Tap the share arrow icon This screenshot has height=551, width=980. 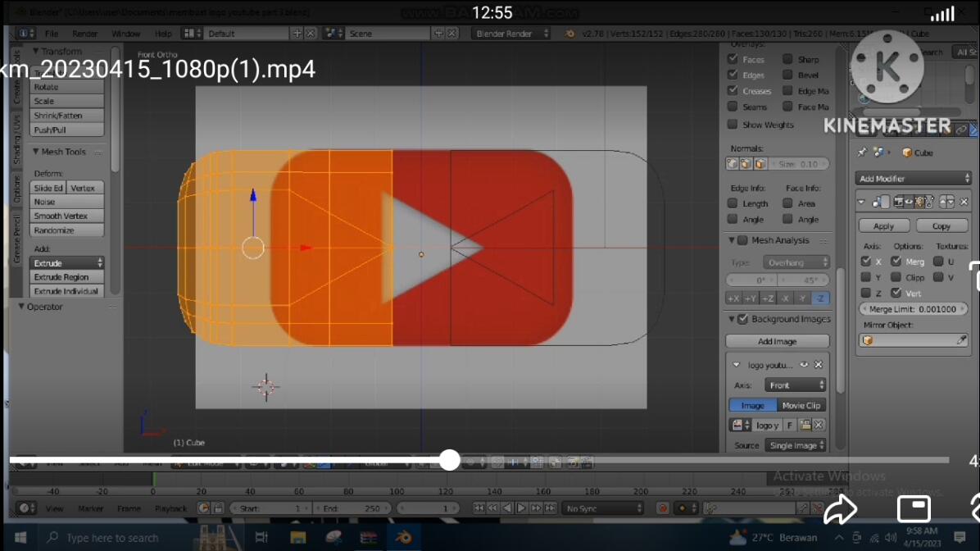point(841,509)
